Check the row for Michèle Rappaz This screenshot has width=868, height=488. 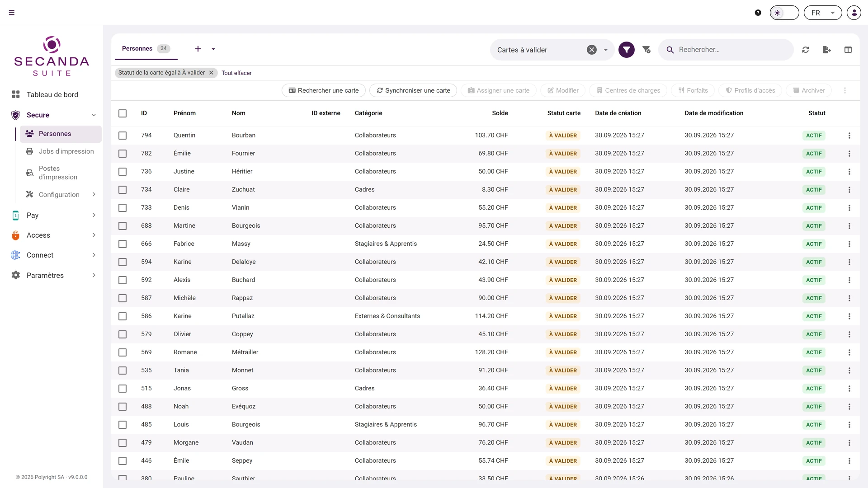[123, 298]
